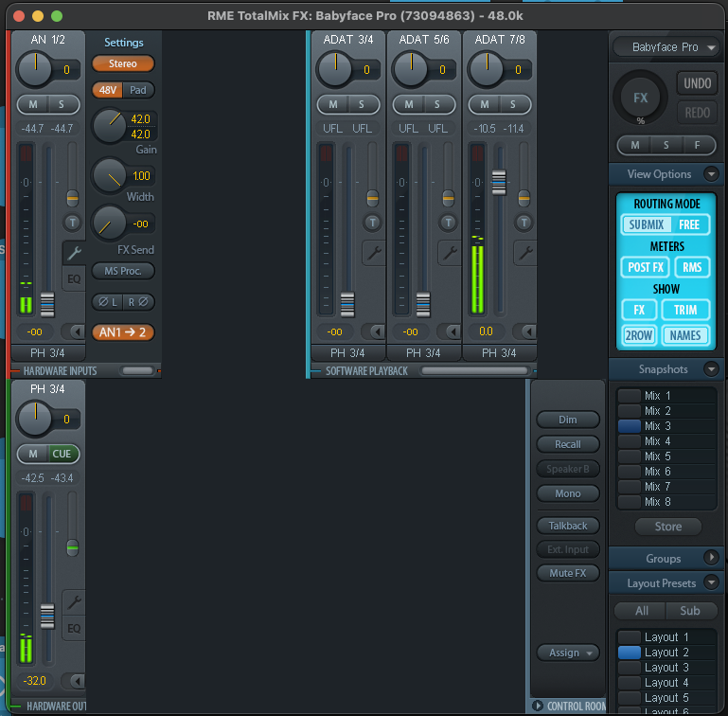Image resolution: width=728 pixels, height=716 pixels.
Task: Click the left arrow on ADAT 3/4 strip
Action: click(373, 331)
